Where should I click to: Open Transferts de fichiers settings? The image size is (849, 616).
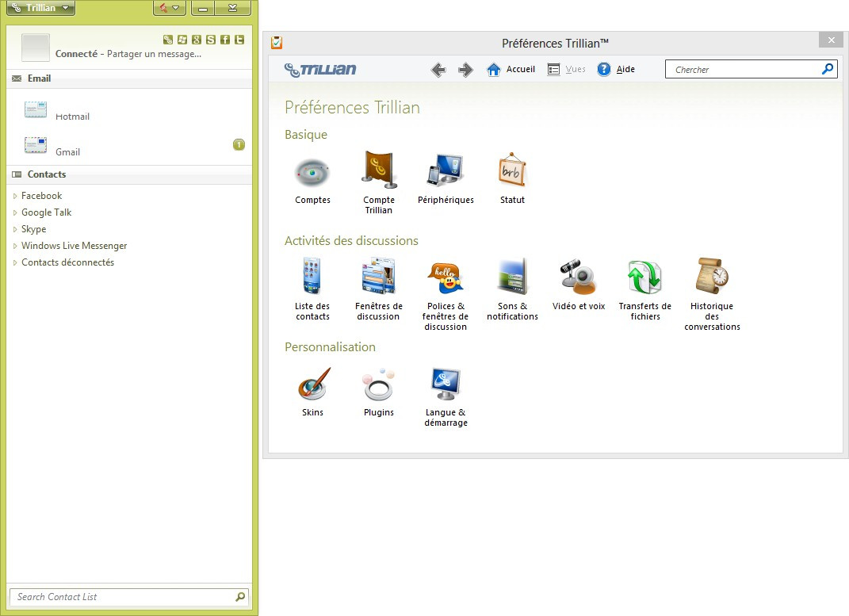pos(644,290)
